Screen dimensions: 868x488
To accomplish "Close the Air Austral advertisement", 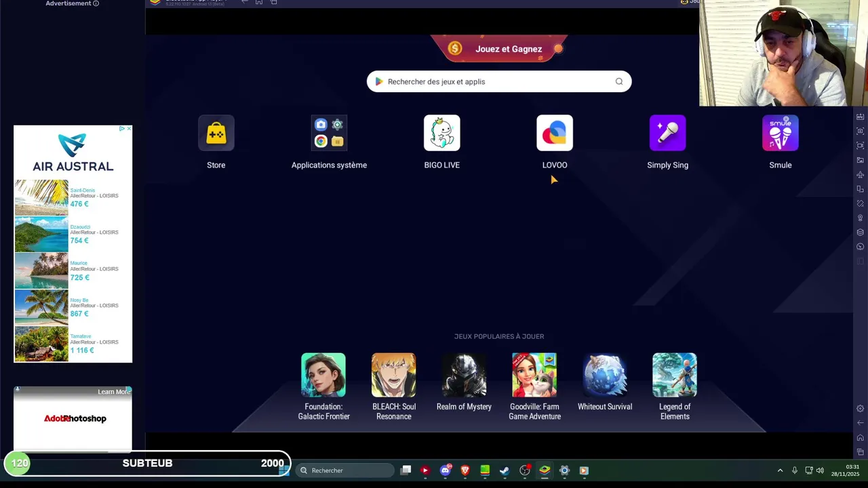I will (x=129, y=128).
